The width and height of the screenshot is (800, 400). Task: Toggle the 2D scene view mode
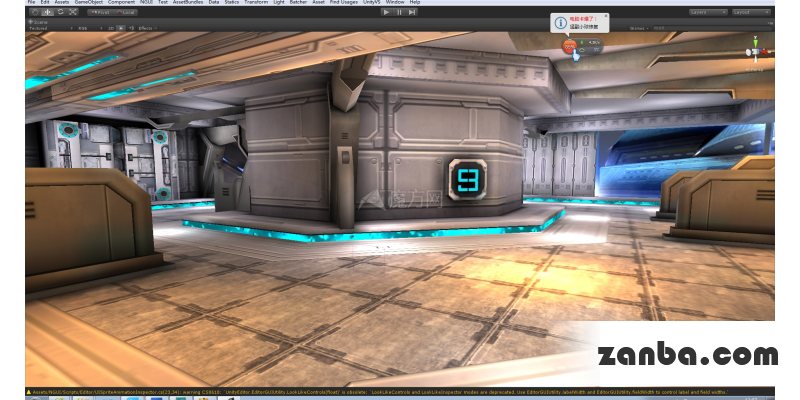(111, 28)
